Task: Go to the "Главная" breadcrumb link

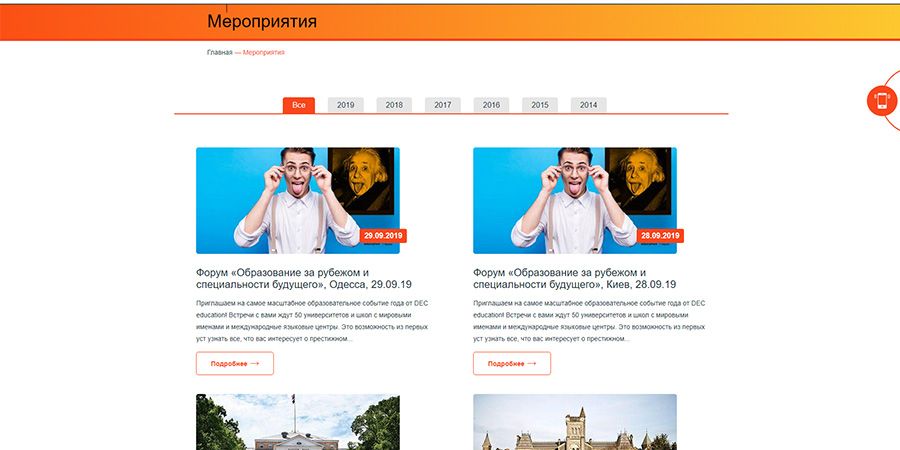Action: point(219,52)
